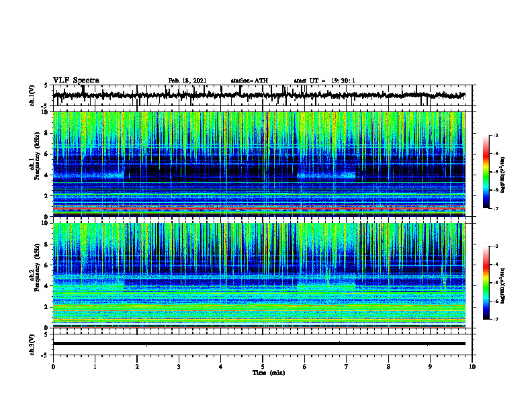Select the ch.2 colorbar log(PSD) label
The width and height of the screenshot is (532, 411).
click(x=503, y=285)
